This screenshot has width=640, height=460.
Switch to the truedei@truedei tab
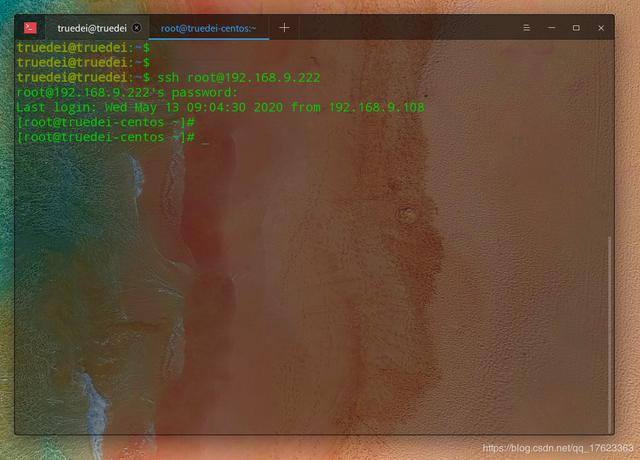point(92,28)
